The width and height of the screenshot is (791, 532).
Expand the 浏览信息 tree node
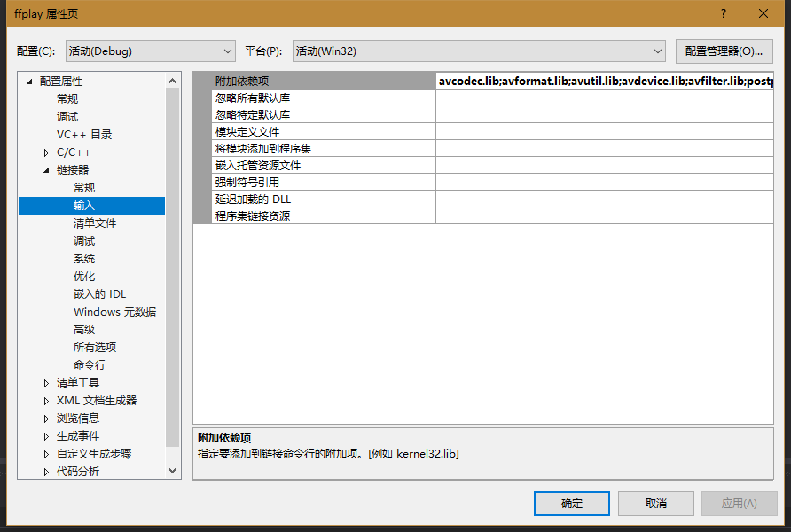click(46, 418)
